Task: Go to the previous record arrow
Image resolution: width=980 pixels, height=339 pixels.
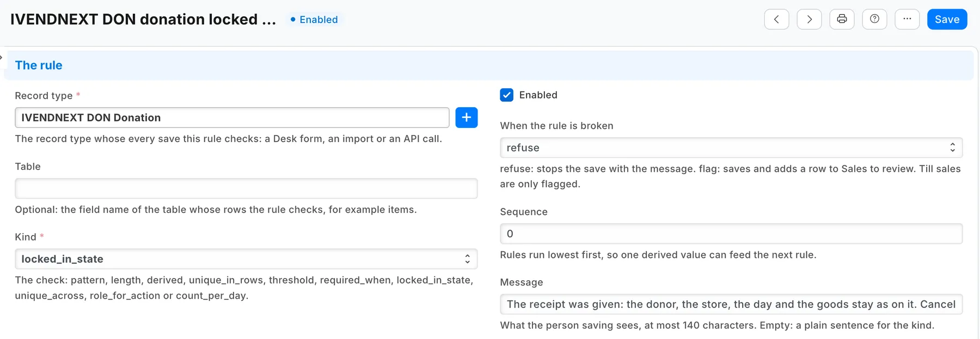Action: pyautogui.click(x=776, y=19)
